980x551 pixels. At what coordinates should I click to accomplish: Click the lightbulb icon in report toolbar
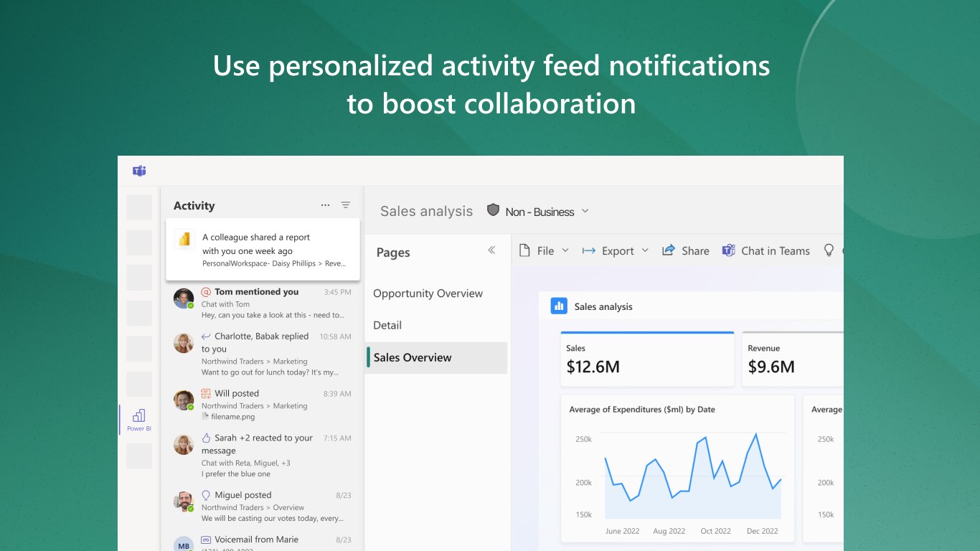829,250
